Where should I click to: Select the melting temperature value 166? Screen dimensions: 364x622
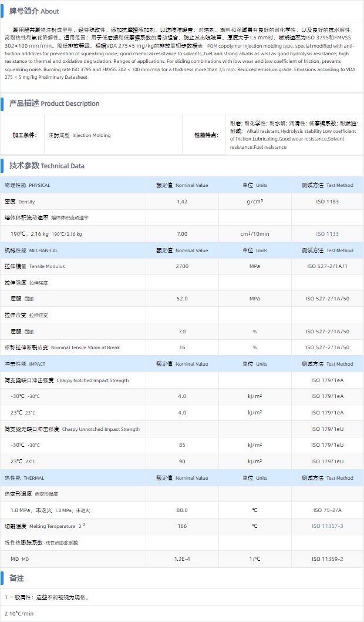coord(182,526)
